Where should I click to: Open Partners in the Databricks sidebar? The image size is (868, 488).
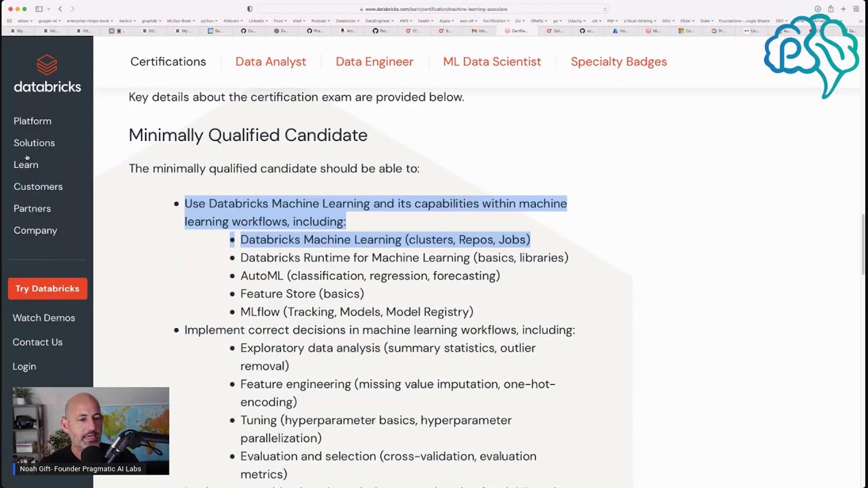[32, 208]
